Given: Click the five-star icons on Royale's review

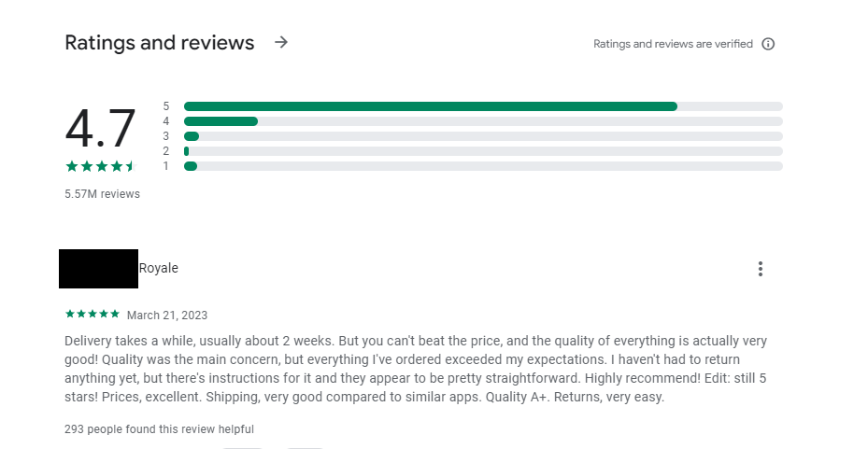Looking at the screenshot, I should click(92, 314).
